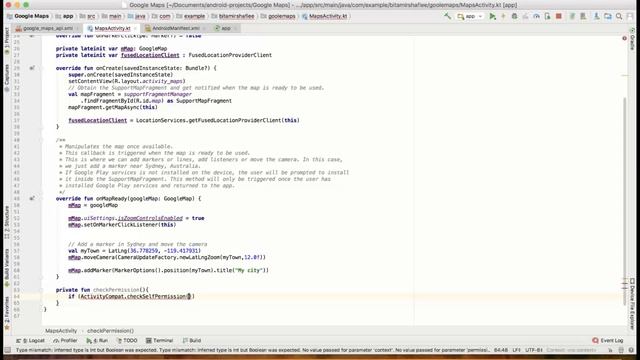Click the LF line separator in status bar
Viewport: 640px width, 360px height.
[x=517, y=350]
